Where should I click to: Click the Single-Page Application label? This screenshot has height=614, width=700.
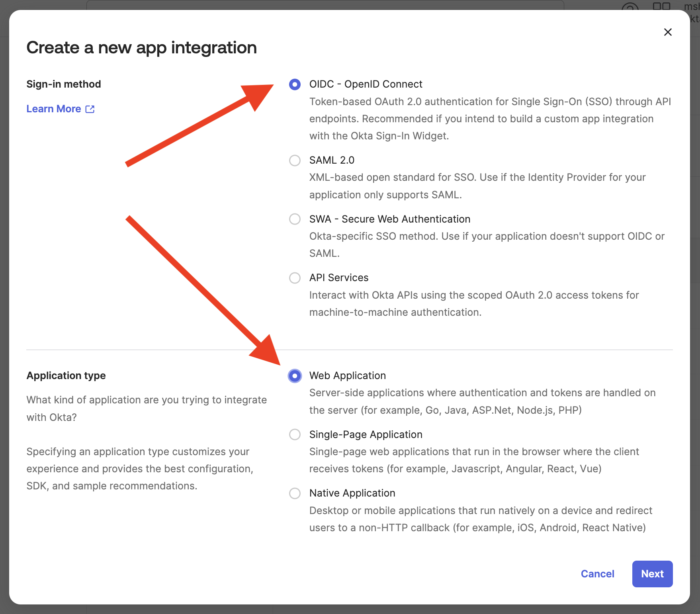[366, 434]
